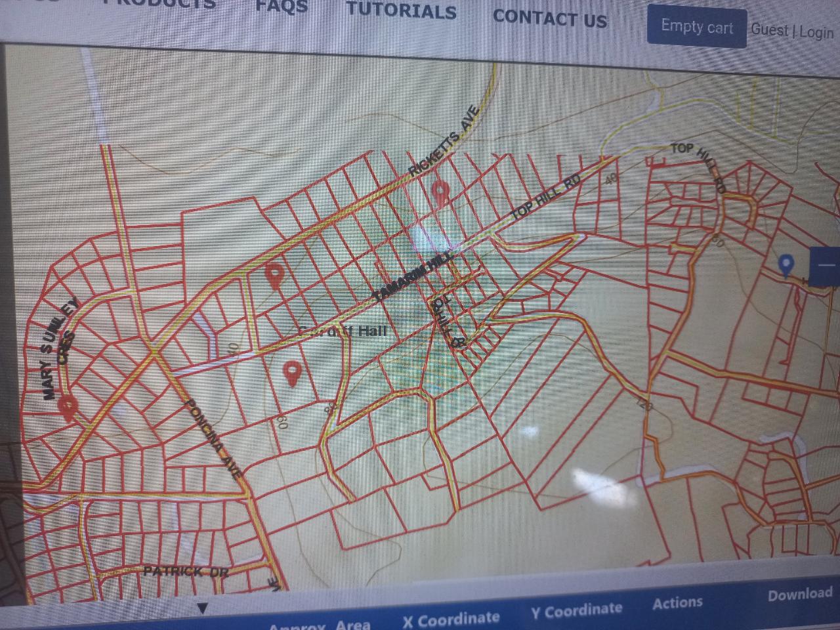Go to CONTACT US page
The image size is (840, 630).
[550, 18]
